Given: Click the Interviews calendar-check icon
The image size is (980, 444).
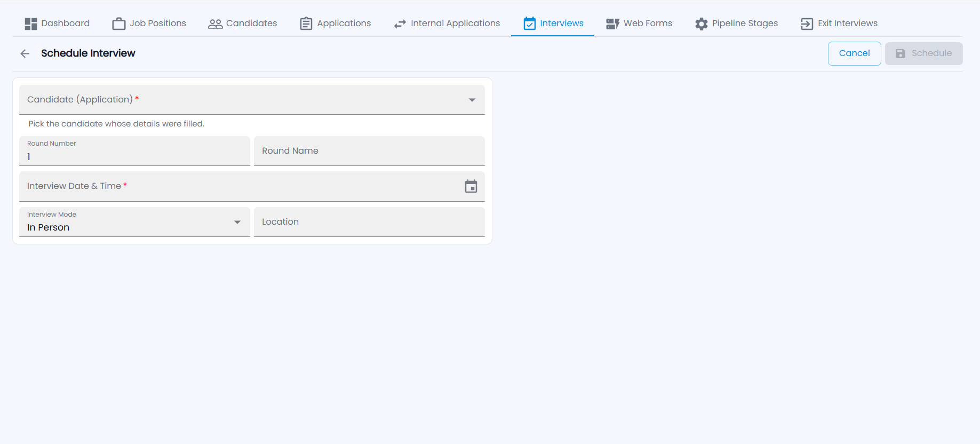Looking at the screenshot, I should click(530, 23).
